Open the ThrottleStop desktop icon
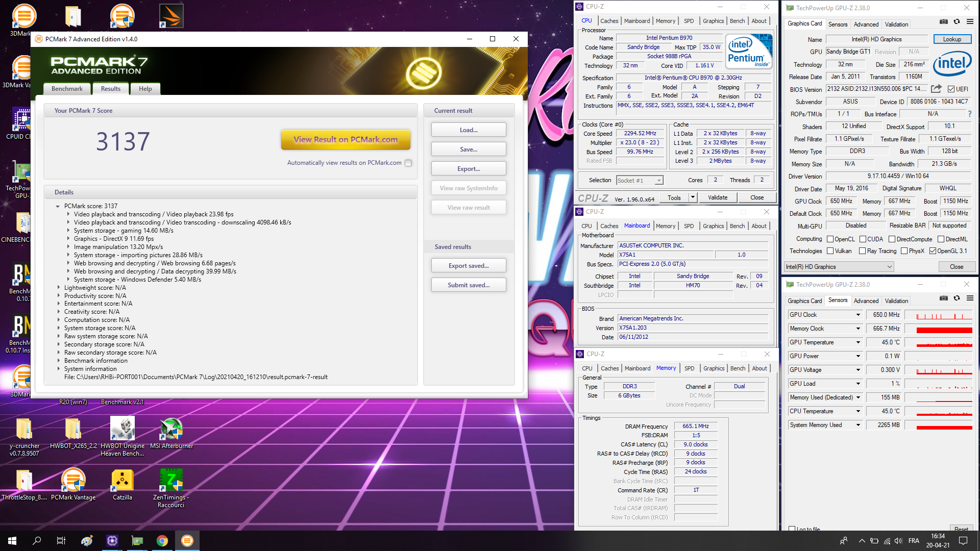The height and width of the screenshot is (551, 980). pos(24,485)
